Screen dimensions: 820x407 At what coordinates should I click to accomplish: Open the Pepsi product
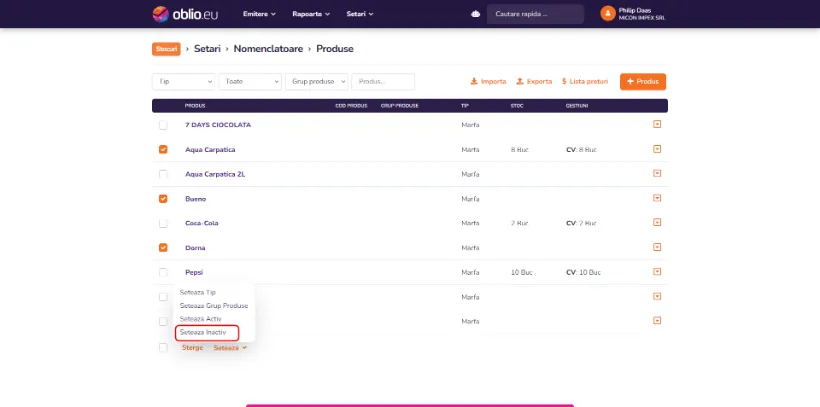coord(194,273)
